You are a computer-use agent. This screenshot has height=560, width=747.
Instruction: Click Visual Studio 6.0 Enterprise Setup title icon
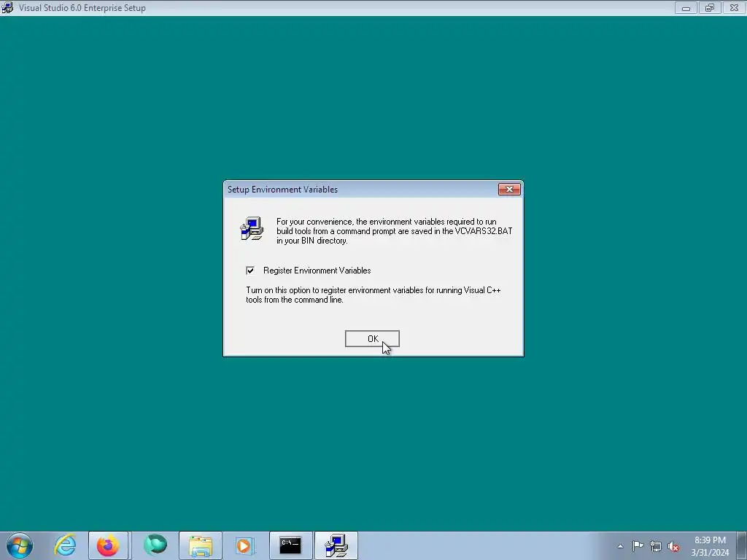pyautogui.click(x=7, y=7)
